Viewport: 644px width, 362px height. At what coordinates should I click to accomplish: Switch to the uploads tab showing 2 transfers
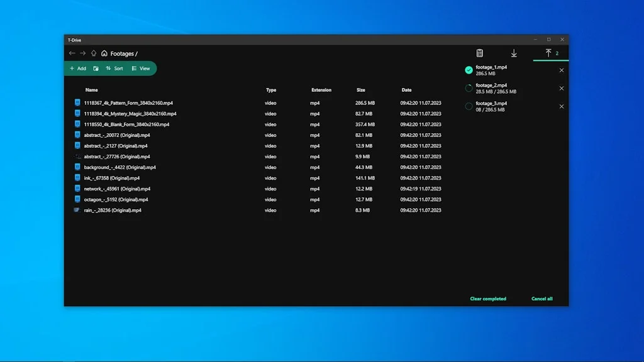tap(551, 53)
